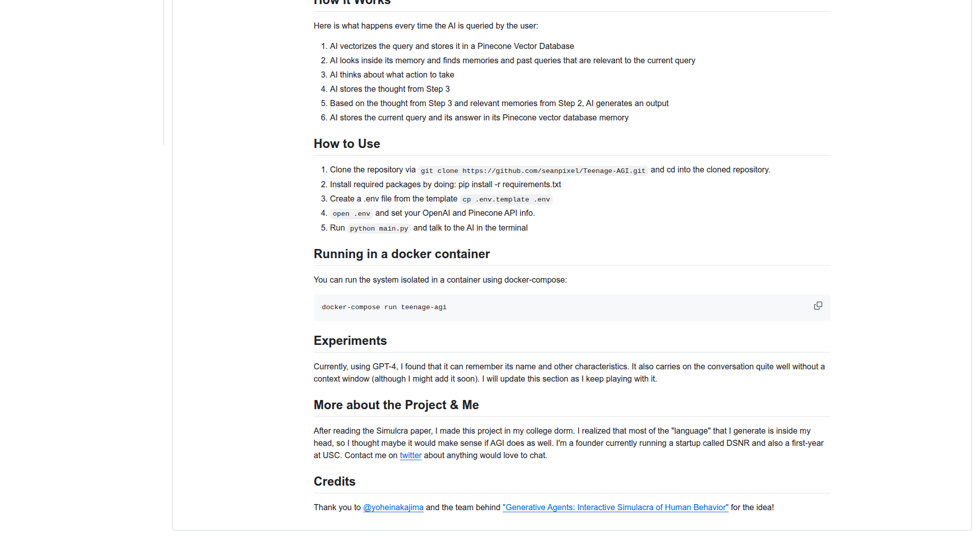Click the pip install requirements step text
This screenshot has width=980, height=551.
coord(445,185)
